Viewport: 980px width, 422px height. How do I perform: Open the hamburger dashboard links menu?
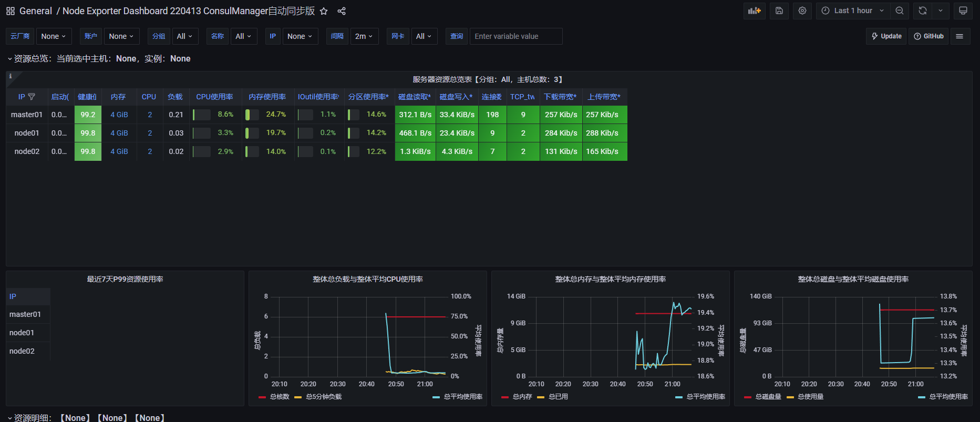click(x=960, y=36)
